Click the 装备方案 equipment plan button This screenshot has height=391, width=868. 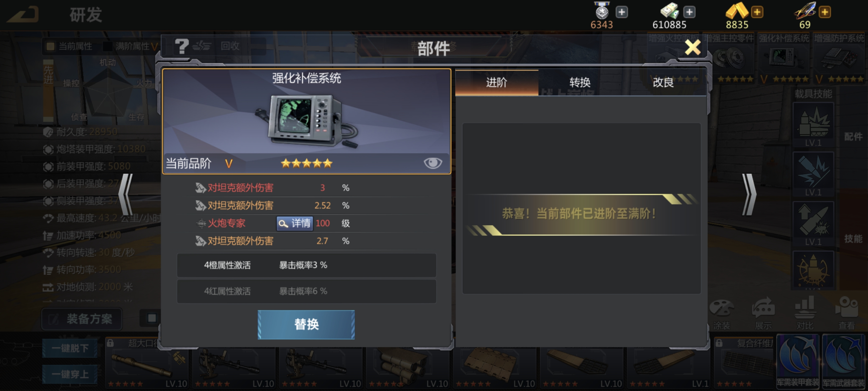pos(82,319)
